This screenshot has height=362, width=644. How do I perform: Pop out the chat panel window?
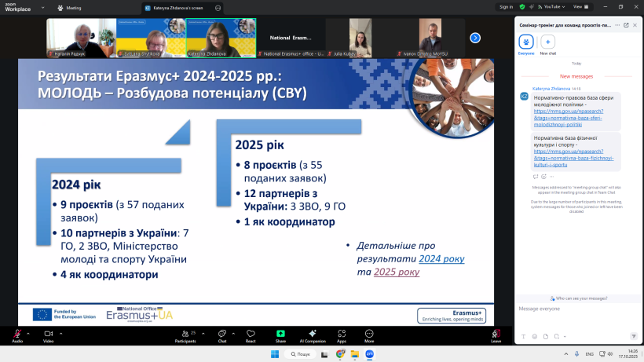pyautogui.click(x=626, y=26)
